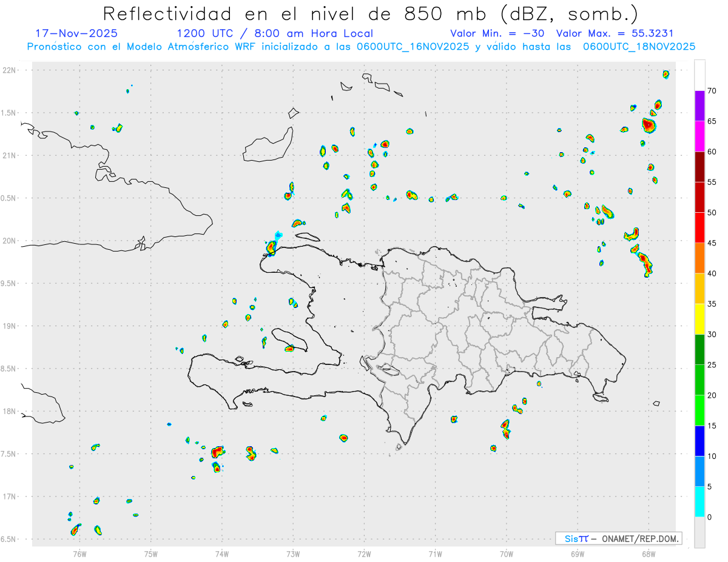Click the '73W' longitude axis label
The width and height of the screenshot is (728, 562).
[x=293, y=554]
